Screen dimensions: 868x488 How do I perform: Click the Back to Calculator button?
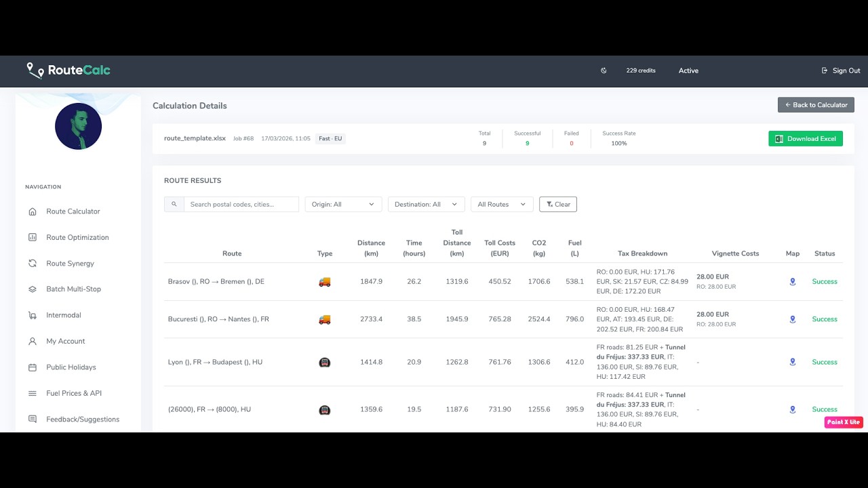[x=816, y=105]
